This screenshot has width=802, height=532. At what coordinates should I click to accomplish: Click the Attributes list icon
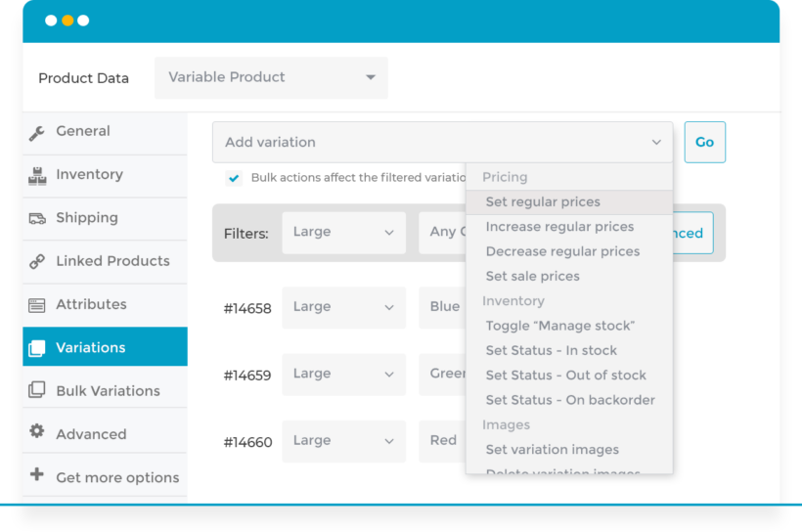[x=37, y=305]
